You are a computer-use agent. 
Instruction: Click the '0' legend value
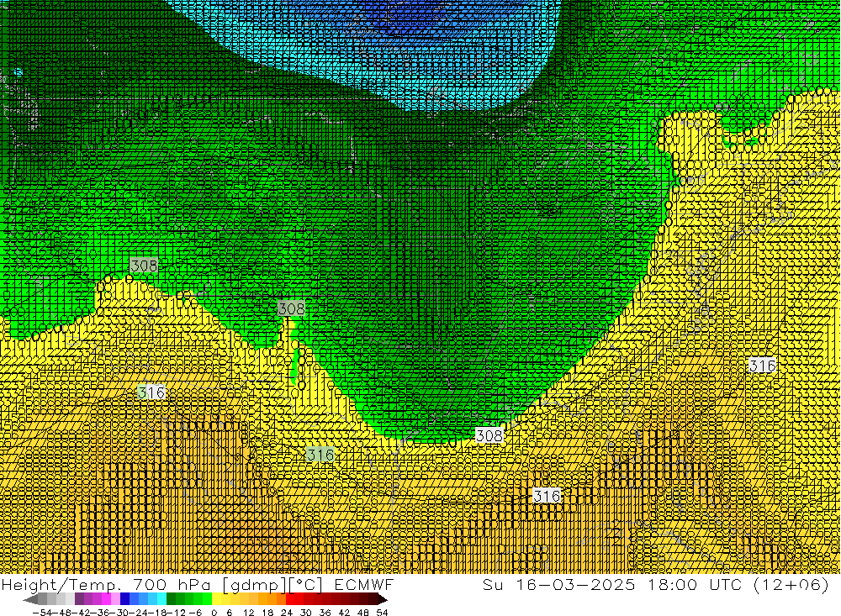click(x=214, y=613)
